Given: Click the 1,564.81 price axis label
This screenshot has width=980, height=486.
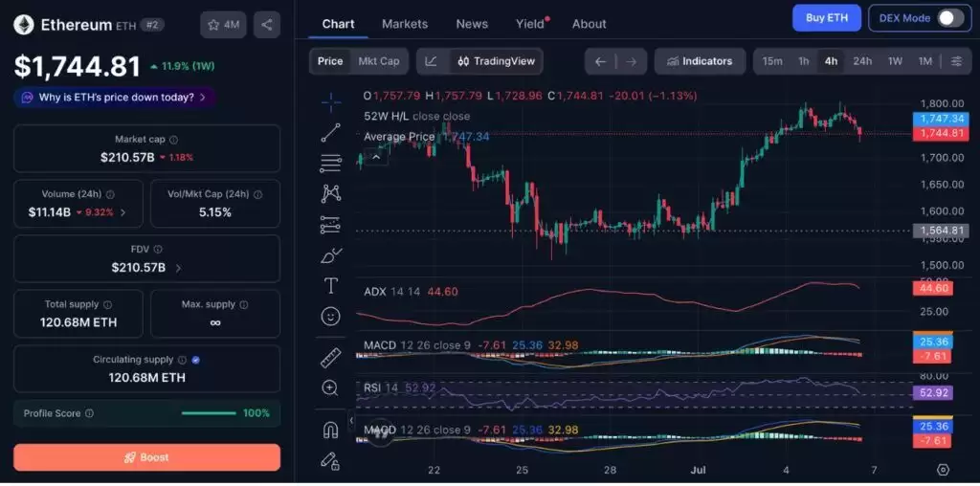Looking at the screenshot, I should [x=942, y=231].
